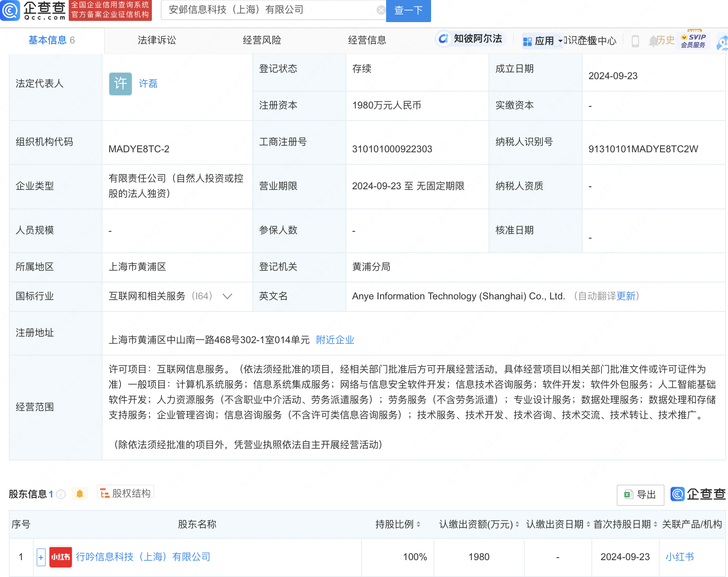
Task: Open legal representative 许磊 profile link
Action: [x=148, y=84]
